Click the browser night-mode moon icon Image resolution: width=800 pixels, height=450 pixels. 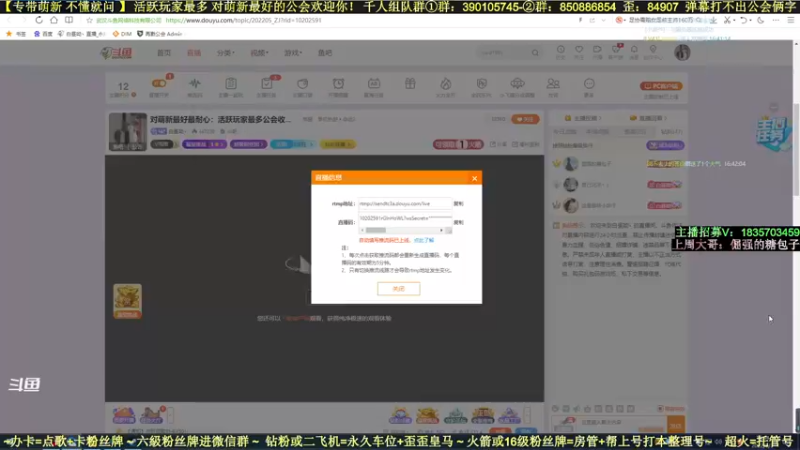click(761, 20)
